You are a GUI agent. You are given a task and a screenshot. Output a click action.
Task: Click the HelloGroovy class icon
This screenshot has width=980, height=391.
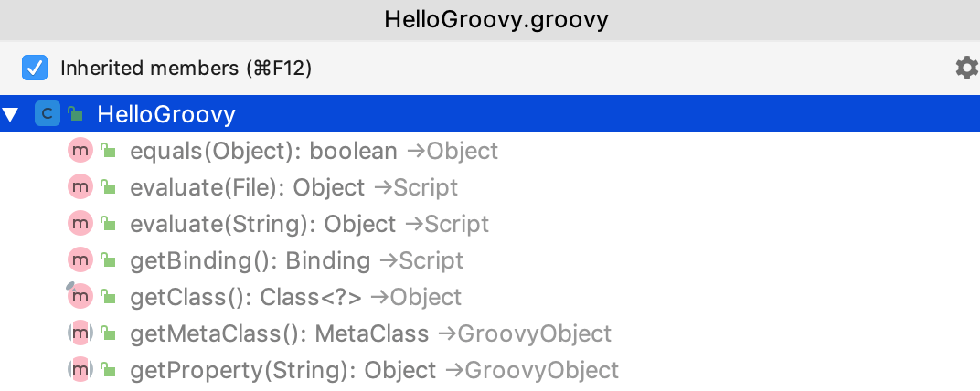[x=46, y=114]
